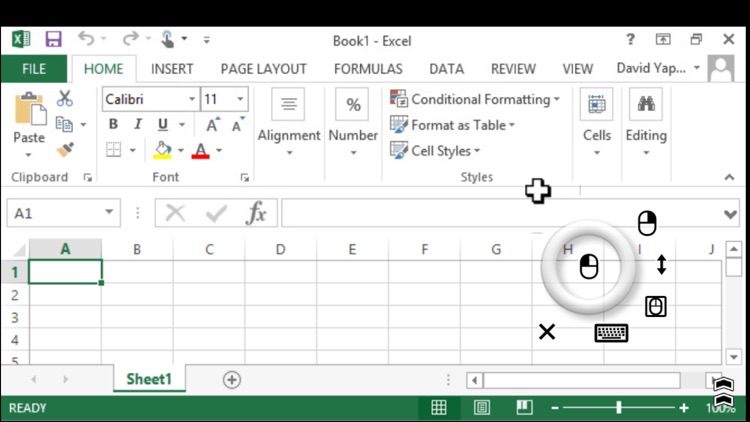Apply yellow fill color
The width and height of the screenshot is (750, 422).
[163, 150]
